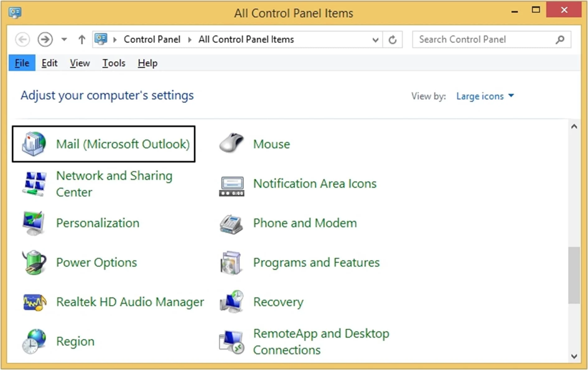
Task: Click the Phone and Modem link
Action: tap(305, 223)
